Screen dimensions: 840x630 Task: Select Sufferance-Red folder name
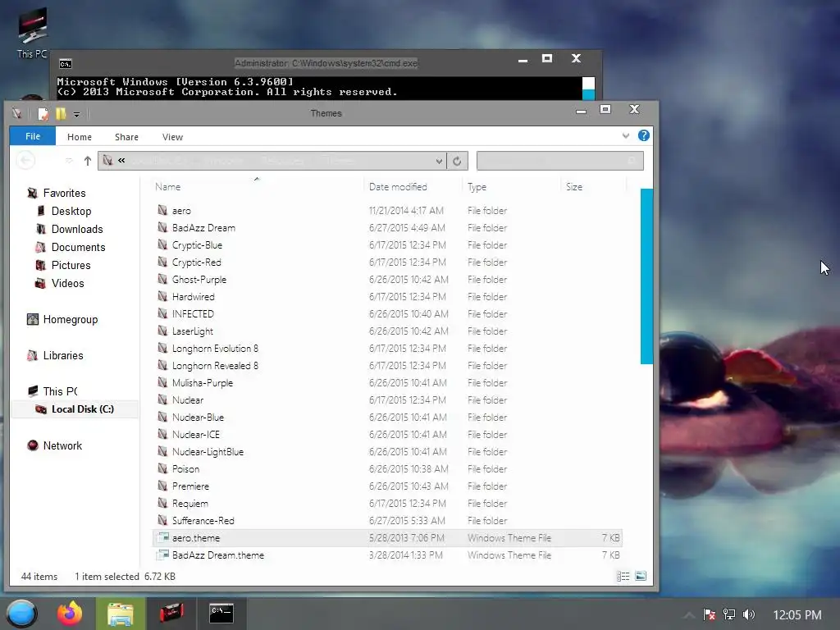[x=203, y=521]
